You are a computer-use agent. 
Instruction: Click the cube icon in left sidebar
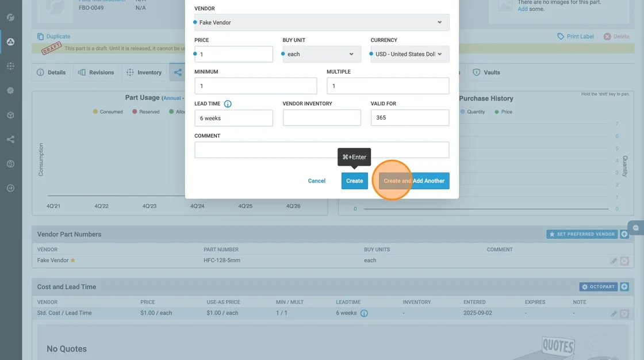click(x=10, y=115)
